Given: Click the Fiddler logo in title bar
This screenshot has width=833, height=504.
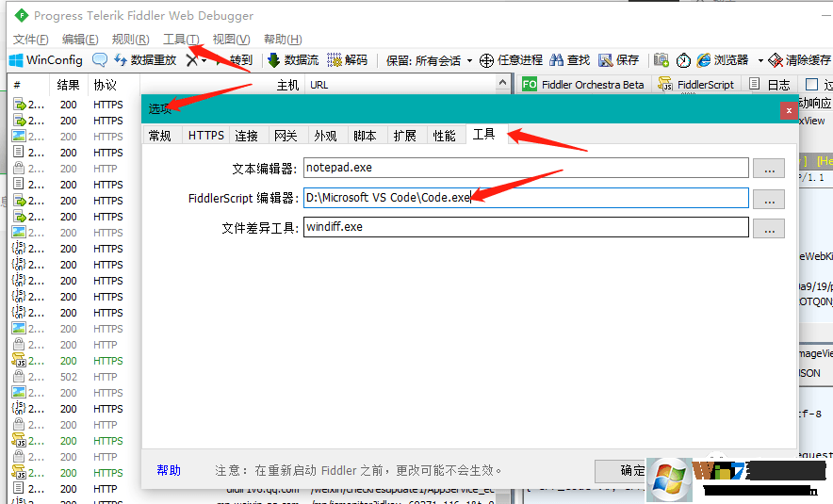Looking at the screenshot, I should [22, 15].
